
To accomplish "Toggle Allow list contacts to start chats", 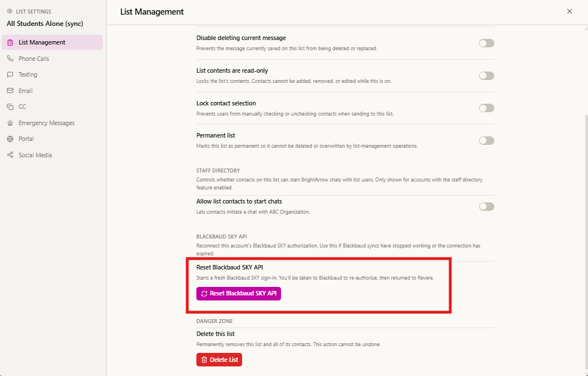I will point(486,206).
